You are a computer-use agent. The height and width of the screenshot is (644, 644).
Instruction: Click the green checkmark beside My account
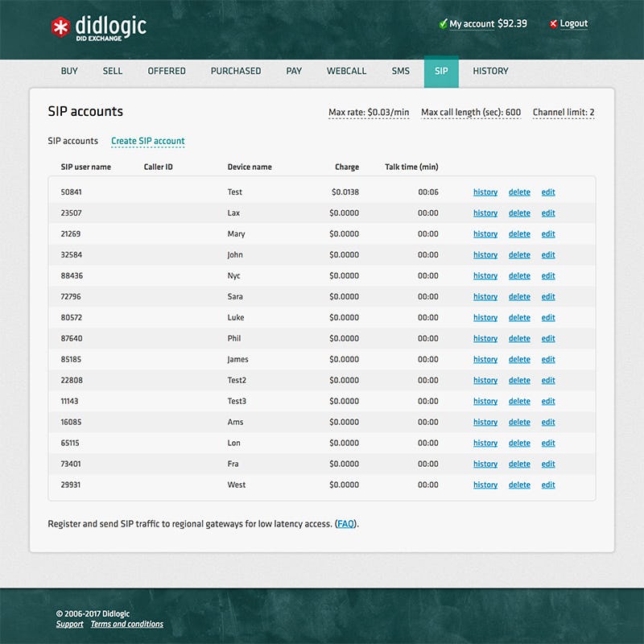tap(443, 23)
